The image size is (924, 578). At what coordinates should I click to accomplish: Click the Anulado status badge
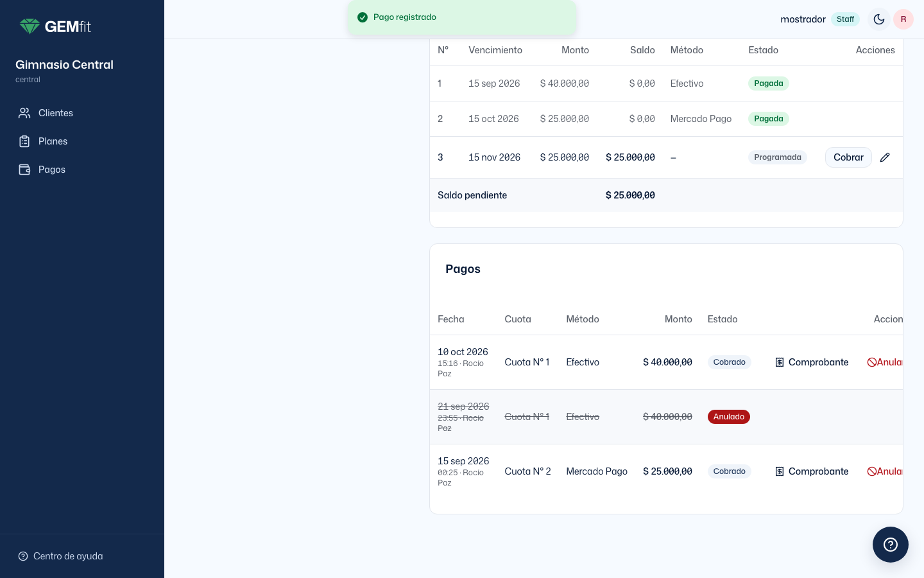pyautogui.click(x=729, y=417)
